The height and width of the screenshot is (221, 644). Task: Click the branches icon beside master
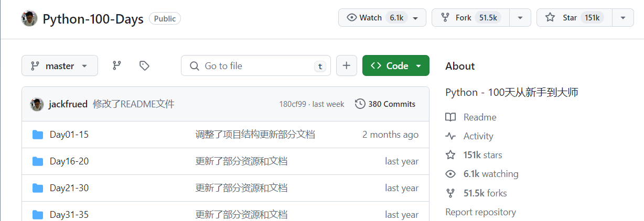click(x=117, y=65)
